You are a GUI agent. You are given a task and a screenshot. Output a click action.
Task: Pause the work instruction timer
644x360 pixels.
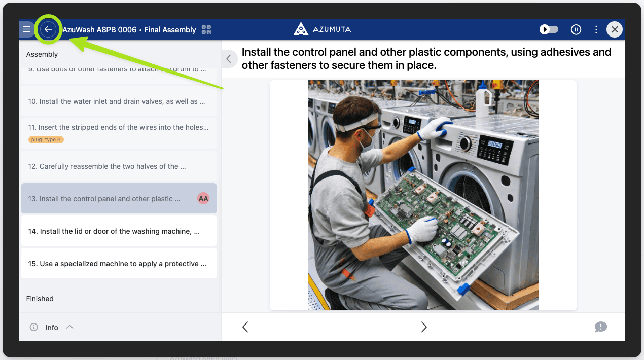tap(576, 29)
